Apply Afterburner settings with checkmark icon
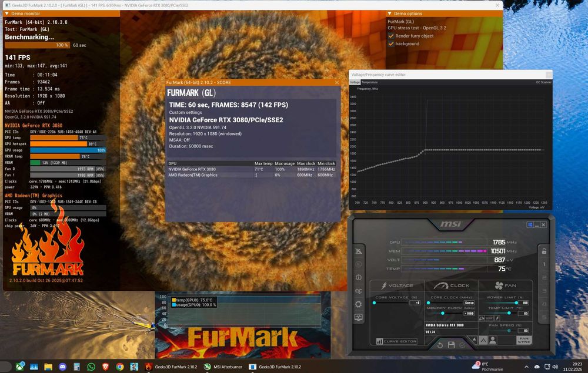 pos(462,345)
